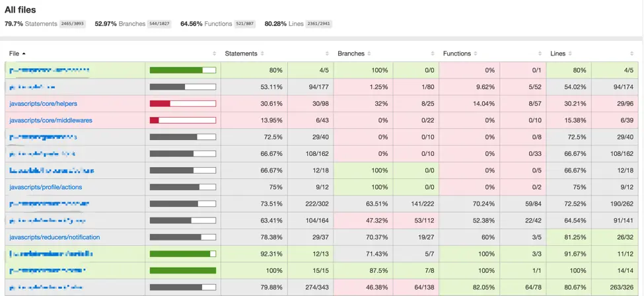Click the 19/27 branches count cell

tap(415, 237)
